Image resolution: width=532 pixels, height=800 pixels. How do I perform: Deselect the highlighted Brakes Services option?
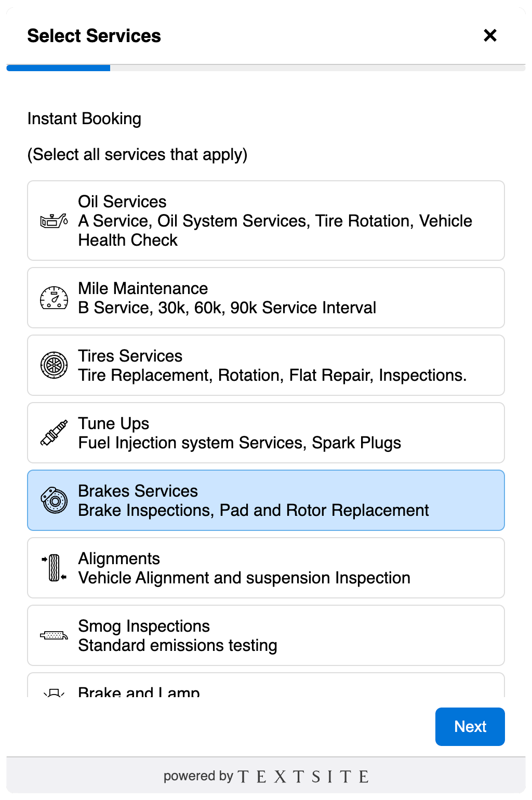pyautogui.click(x=266, y=500)
